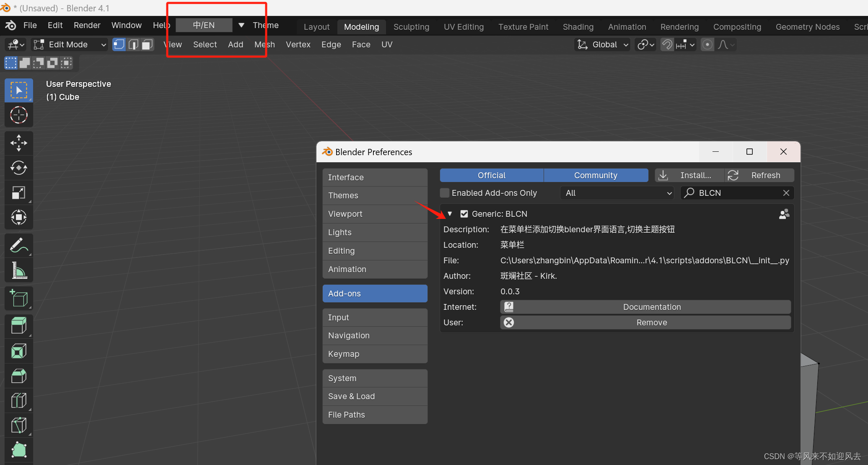Open the editor type selector icon
868x465 pixels.
pyautogui.click(x=17, y=44)
